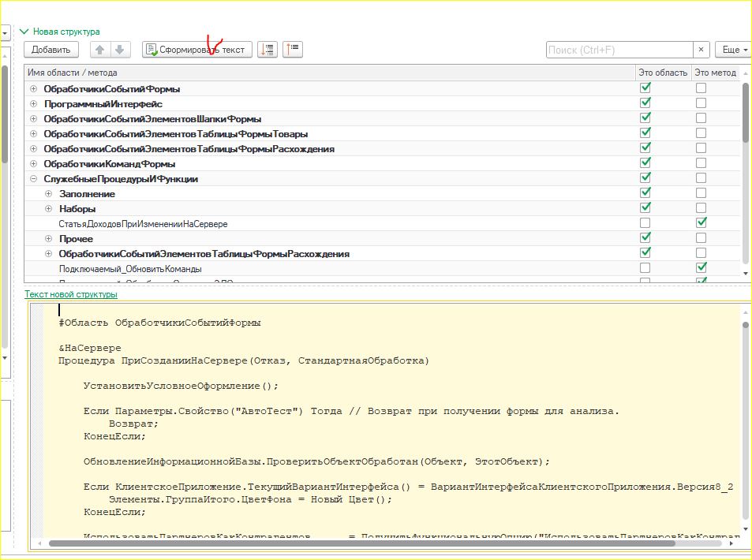Expand the ОбработчикиСобытийФормы tree node
752x560 pixels.
[x=34, y=88]
